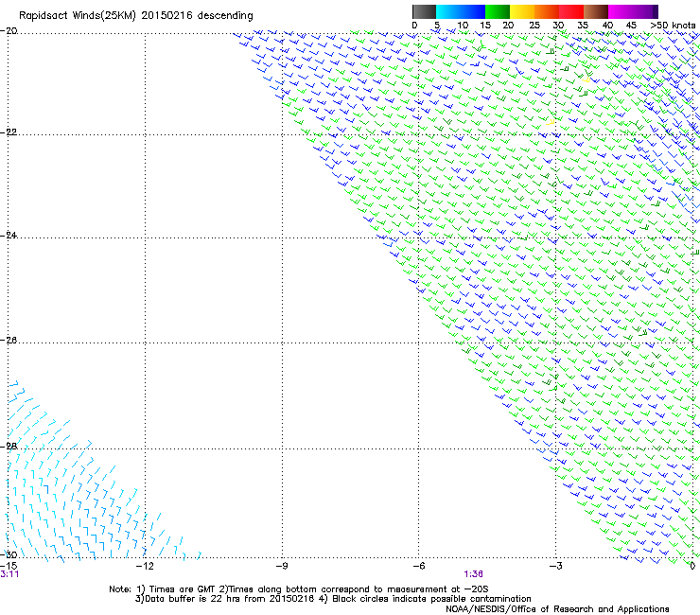700x615 pixels.
Task: Pick the red 30–35 knots color bar segment
Action: (x=571, y=11)
